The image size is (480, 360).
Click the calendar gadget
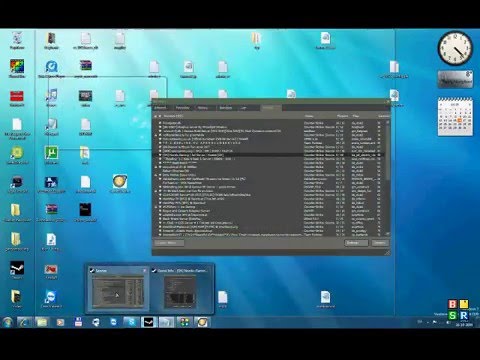tap(455, 116)
